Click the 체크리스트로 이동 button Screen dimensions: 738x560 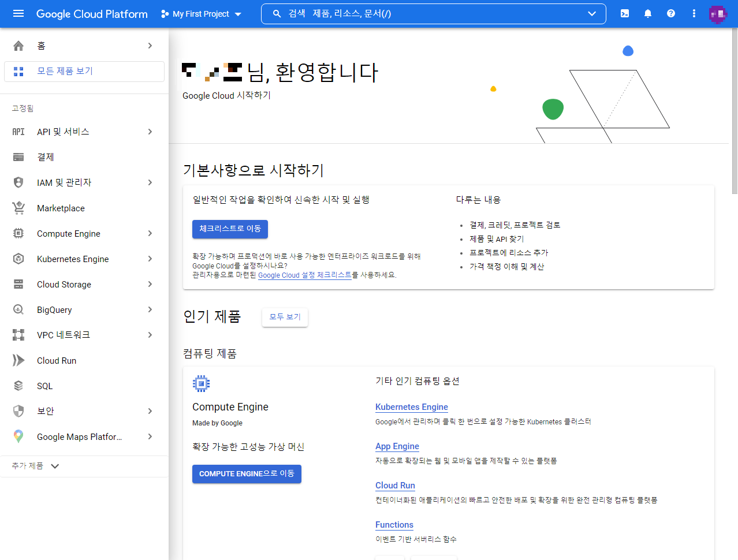click(230, 229)
